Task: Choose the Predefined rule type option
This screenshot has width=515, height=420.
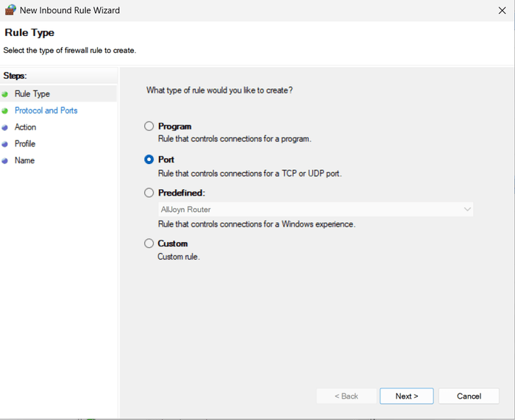Action: point(149,193)
